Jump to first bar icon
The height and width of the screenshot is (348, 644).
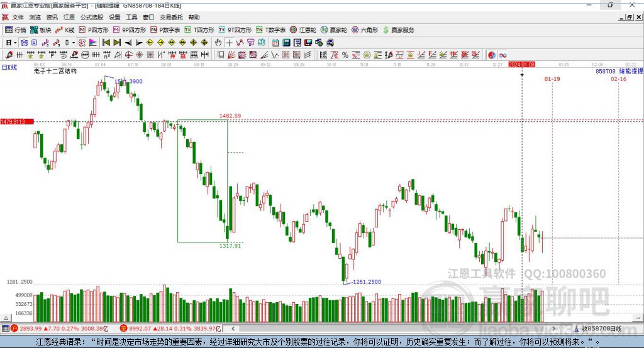[106, 43]
